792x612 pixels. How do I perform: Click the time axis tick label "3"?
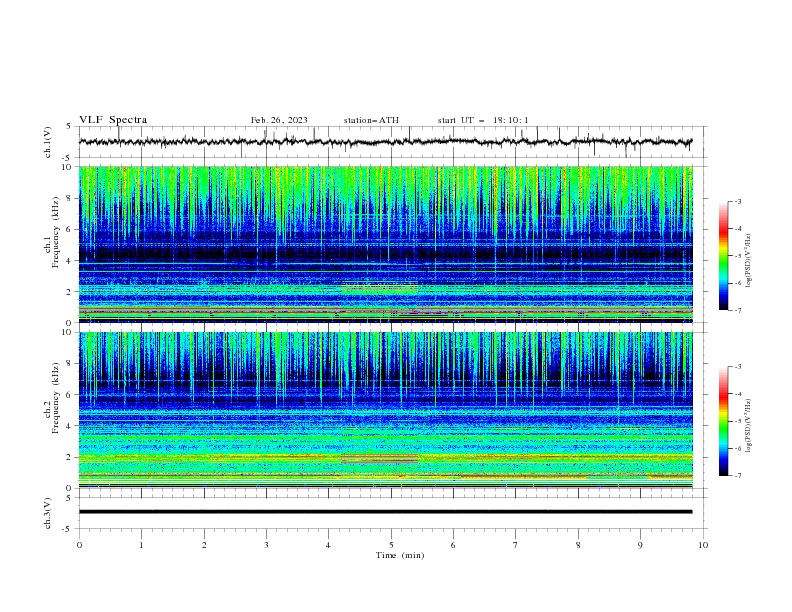point(266,545)
